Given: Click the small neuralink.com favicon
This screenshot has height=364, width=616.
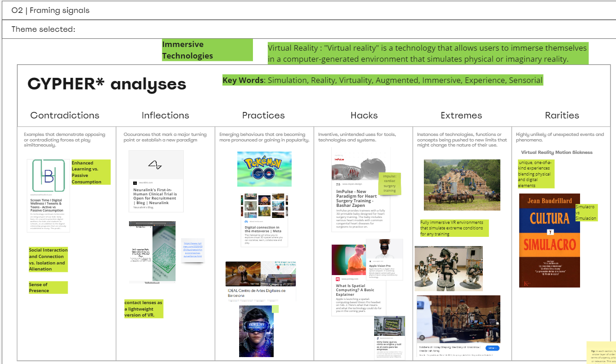Looking at the screenshot, I should [x=135, y=183].
